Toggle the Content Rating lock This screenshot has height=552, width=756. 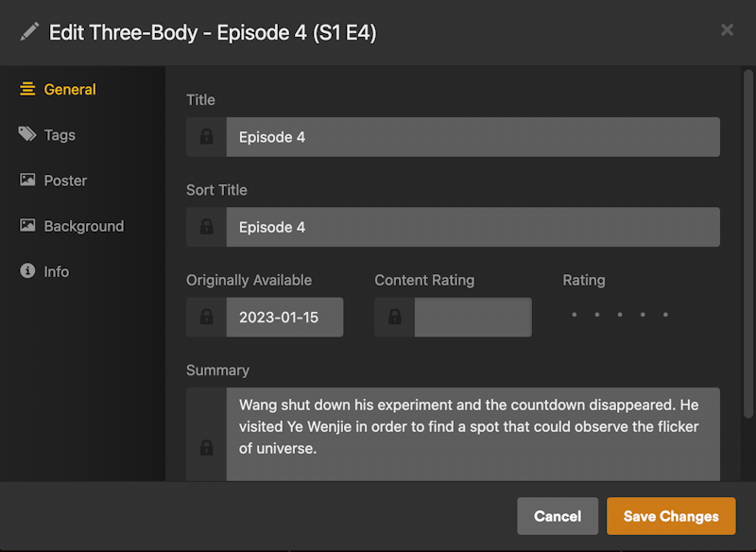coord(394,318)
